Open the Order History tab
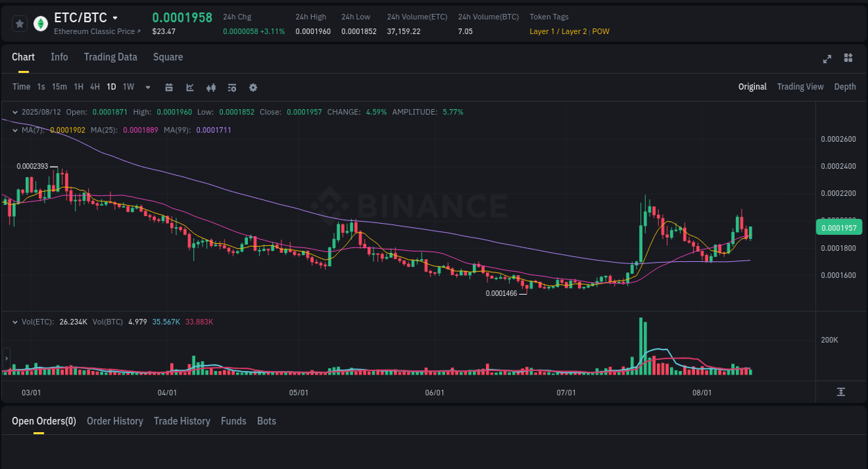Image resolution: width=868 pixels, height=469 pixels. 115,421
